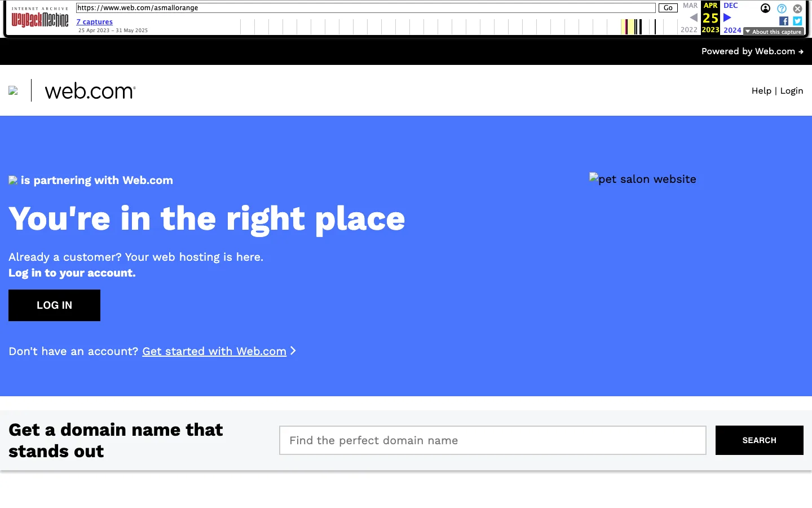Image resolution: width=812 pixels, height=508 pixels.
Task: Click 'Already a customer? Your web hosting is here.'
Action: [x=136, y=257]
